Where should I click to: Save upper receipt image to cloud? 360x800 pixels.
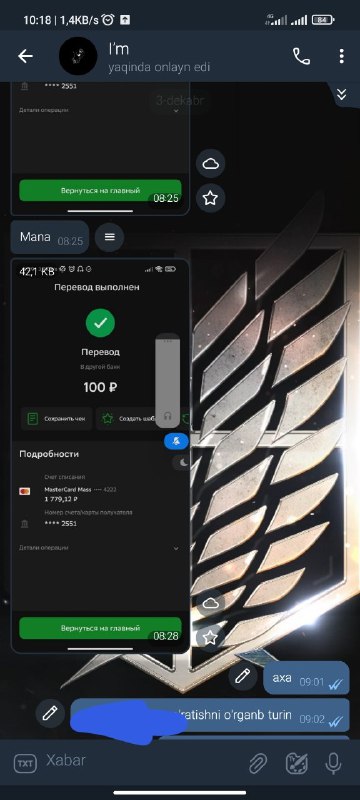[x=211, y=164]
